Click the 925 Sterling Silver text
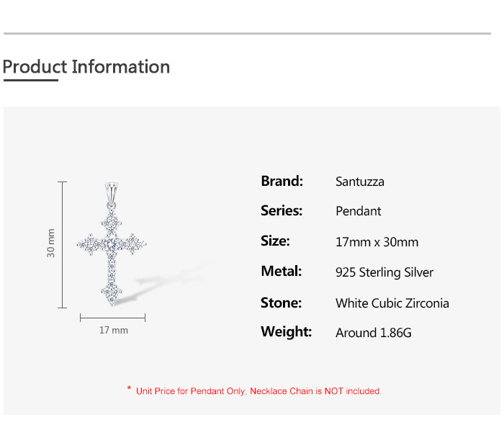 click(x=384, y=272)
